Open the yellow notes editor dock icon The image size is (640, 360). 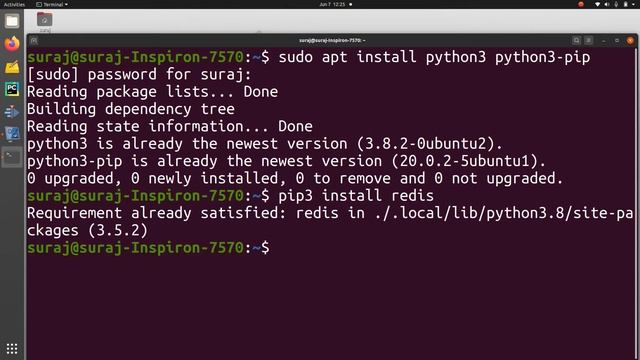(12, 67)
